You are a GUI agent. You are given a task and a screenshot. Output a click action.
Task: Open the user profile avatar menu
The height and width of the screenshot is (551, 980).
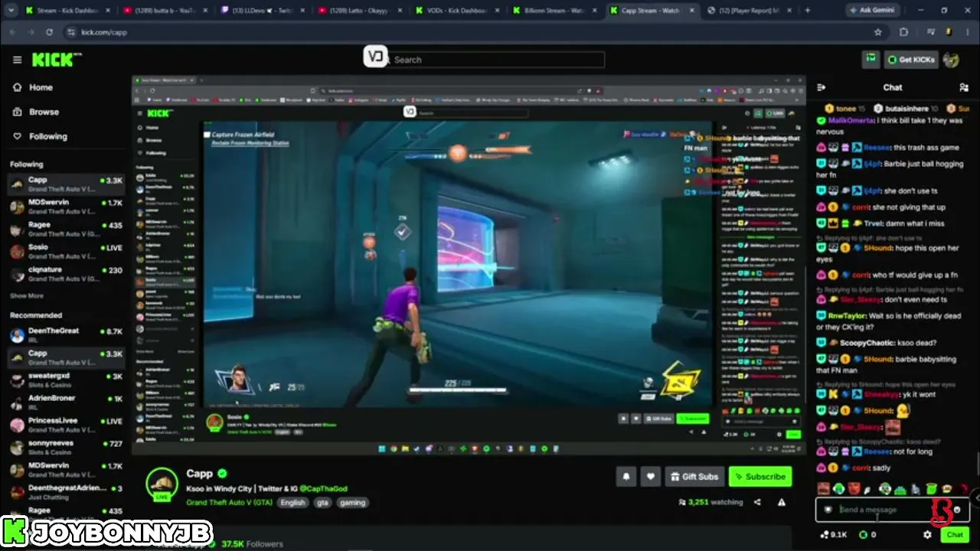coord(951,60)
